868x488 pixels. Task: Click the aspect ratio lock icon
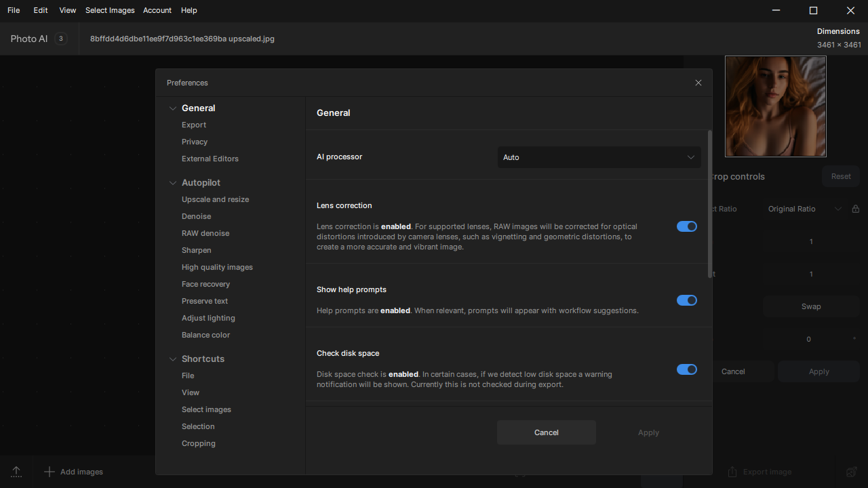(856, 209)
